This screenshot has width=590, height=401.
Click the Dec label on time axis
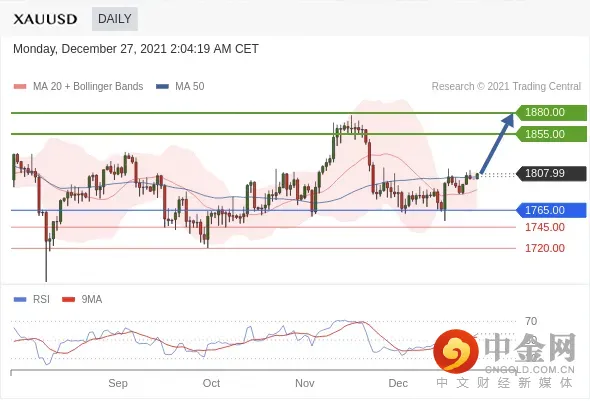[398, 383]
